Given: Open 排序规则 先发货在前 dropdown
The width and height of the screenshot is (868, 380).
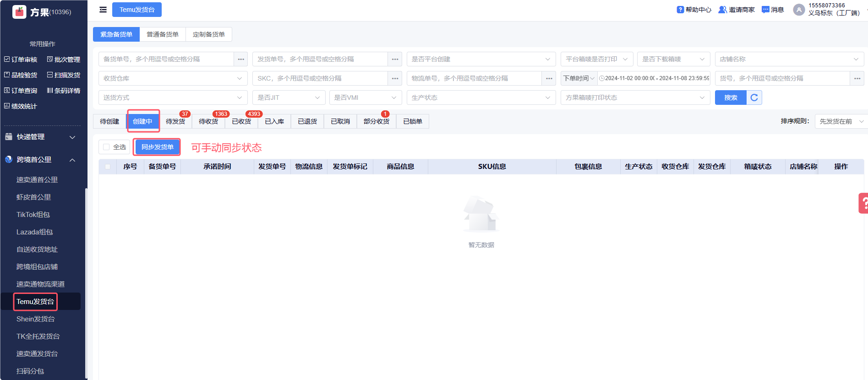Looking at the screenshot, I should click(x=841, y=121).
